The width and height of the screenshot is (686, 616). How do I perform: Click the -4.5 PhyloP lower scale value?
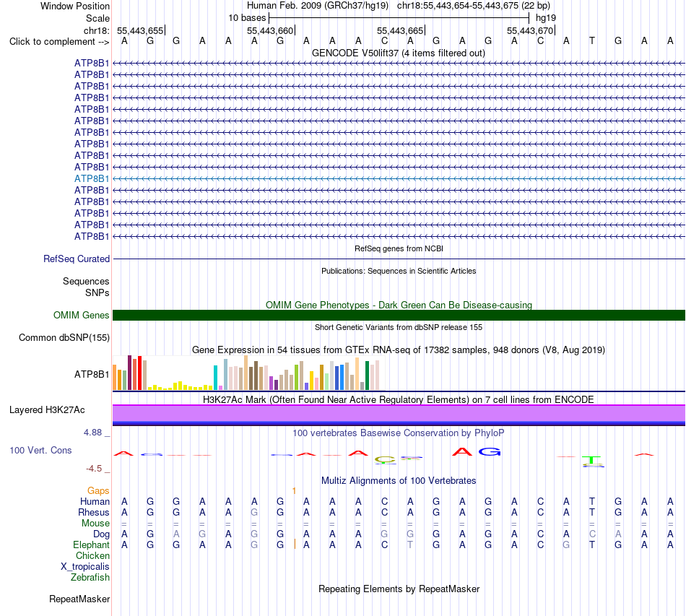[94, 469]
